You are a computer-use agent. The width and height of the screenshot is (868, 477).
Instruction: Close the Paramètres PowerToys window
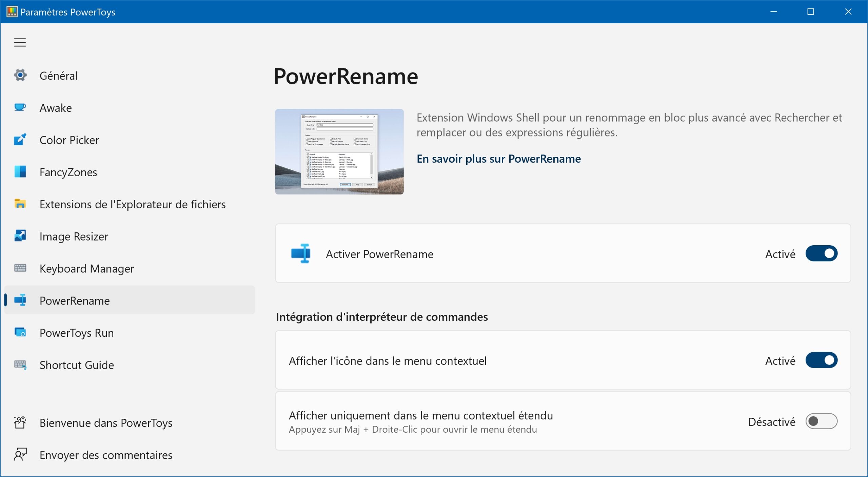848,12
